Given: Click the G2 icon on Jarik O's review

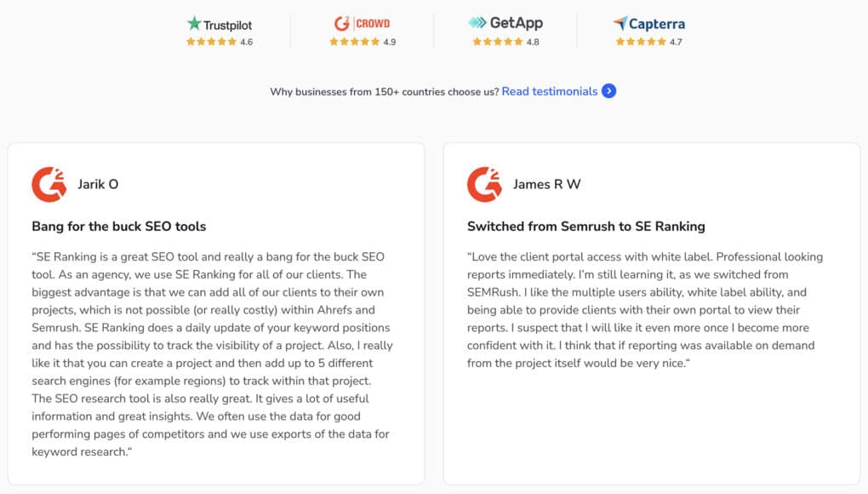Looking at the screenshot, I should point(49,184).
